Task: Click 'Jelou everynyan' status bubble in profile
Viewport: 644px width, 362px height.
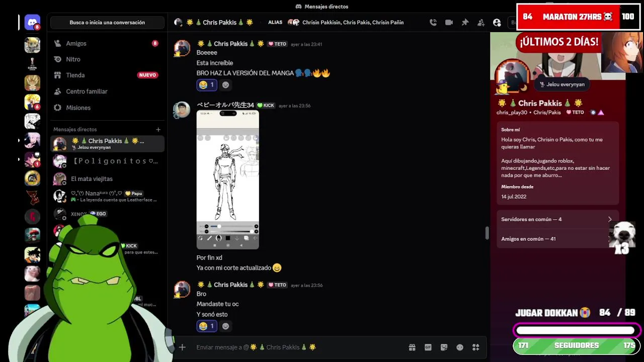Action: tap(562, 84)
